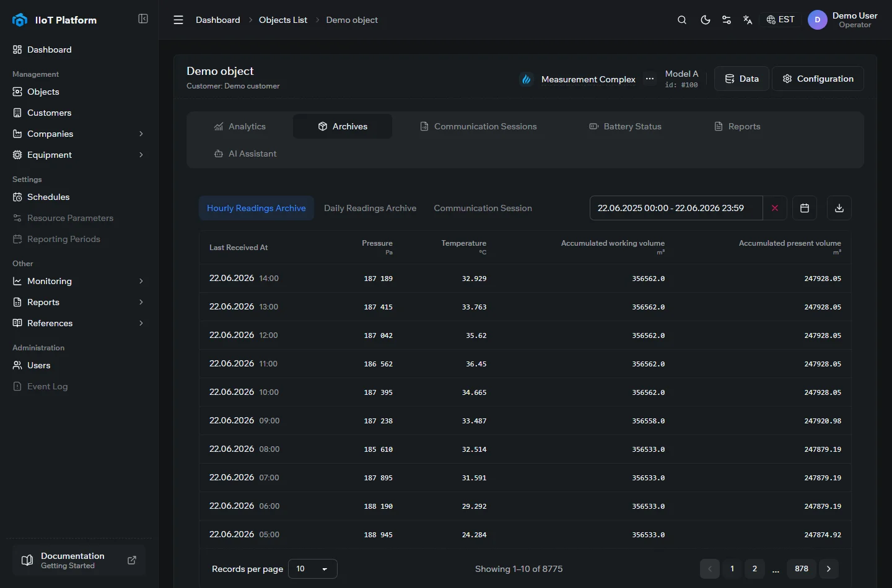Click the Equipment chip icon

coord(17,155)
